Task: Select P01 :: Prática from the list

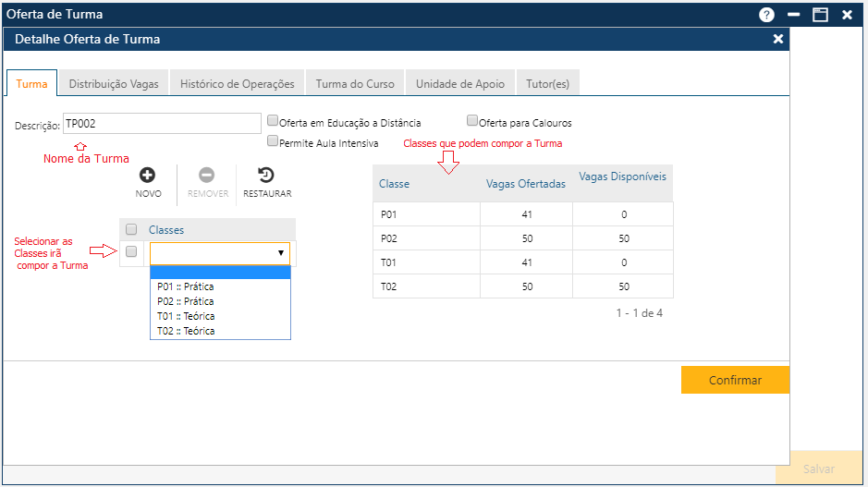Action: (186, 286)
